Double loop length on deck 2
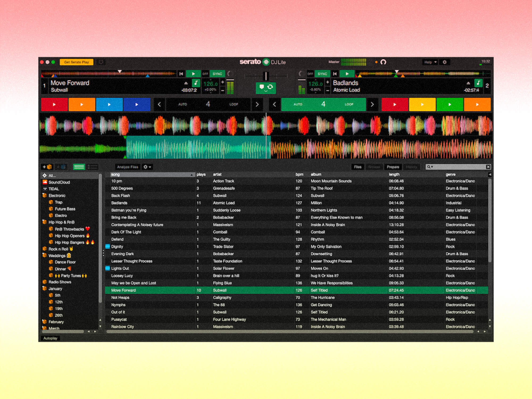 372,104
